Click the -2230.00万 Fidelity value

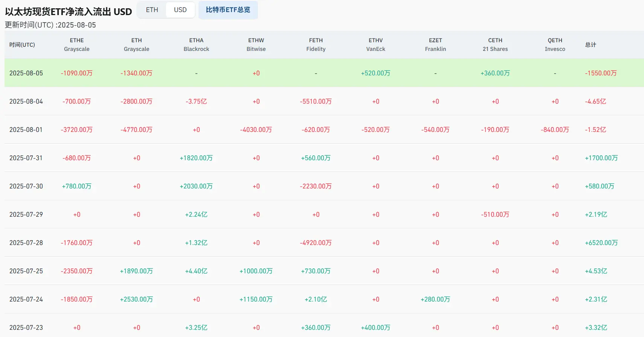pyautogui.click(x=316, y=186)
